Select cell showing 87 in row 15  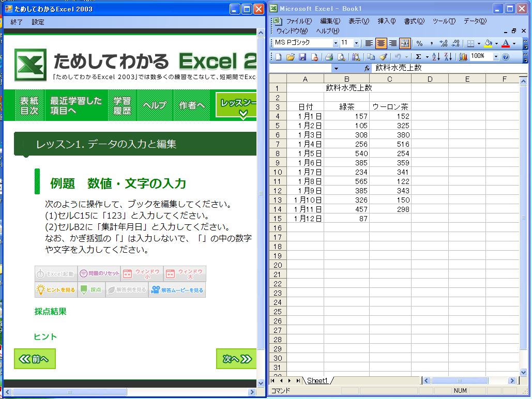click(x=347, y=219)
